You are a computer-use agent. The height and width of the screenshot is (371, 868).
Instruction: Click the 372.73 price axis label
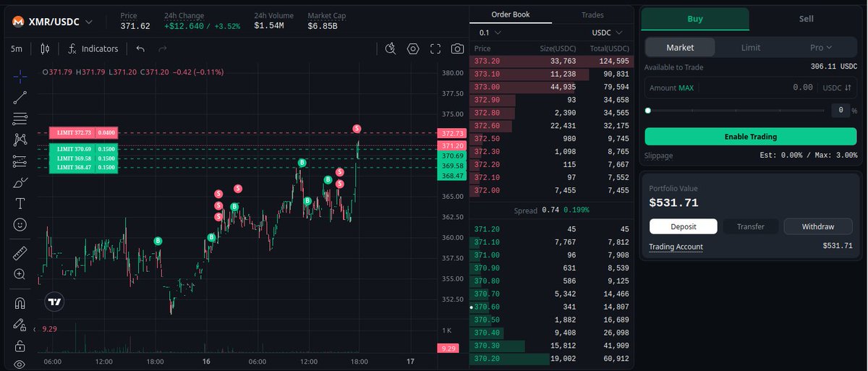452,134
